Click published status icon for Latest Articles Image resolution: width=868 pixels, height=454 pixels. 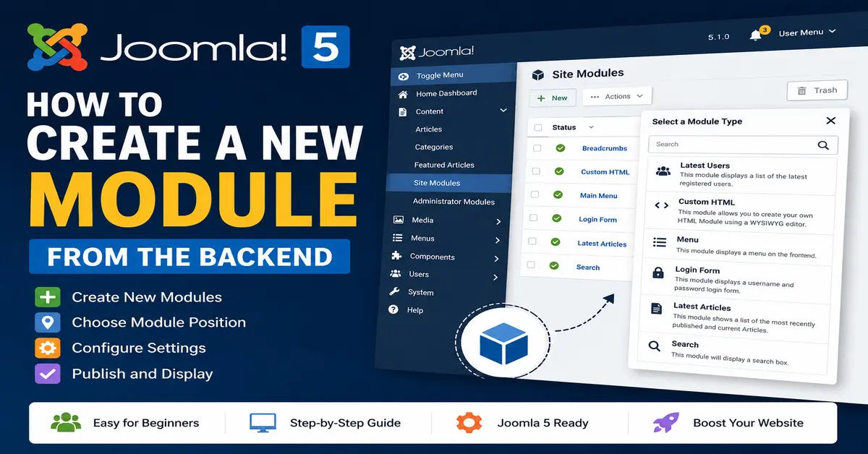pos(556,242)
